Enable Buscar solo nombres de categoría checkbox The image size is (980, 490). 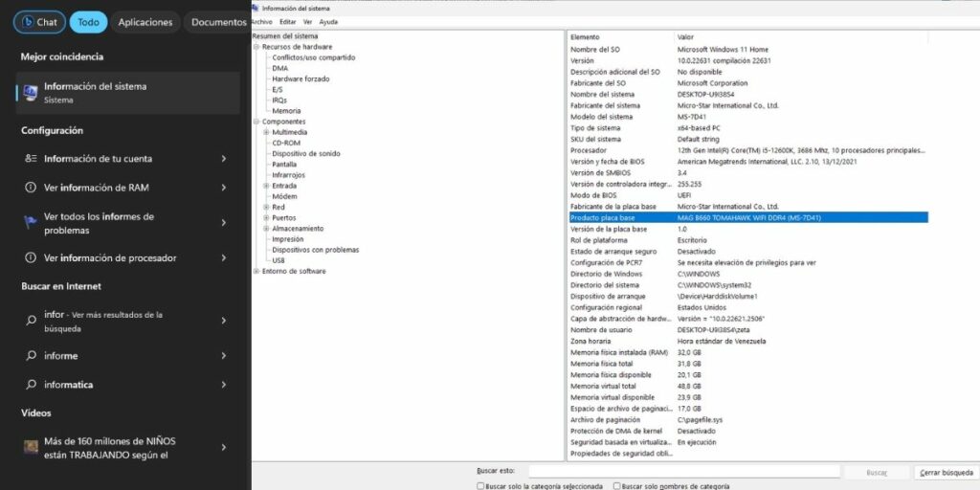(x=617, y=485)
